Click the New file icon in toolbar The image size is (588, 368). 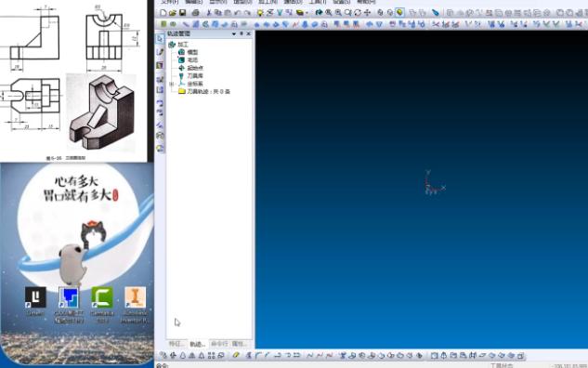(x=163, y=13)
